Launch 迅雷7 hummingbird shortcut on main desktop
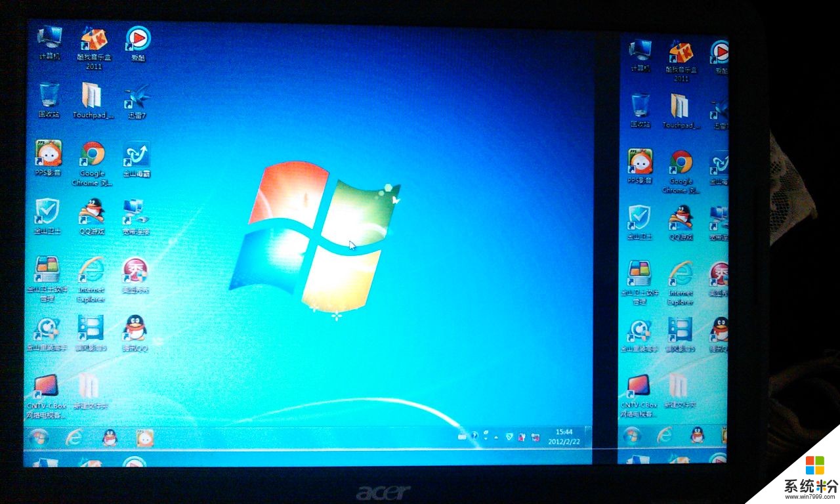The image size is (840, 504). [137, 102]
